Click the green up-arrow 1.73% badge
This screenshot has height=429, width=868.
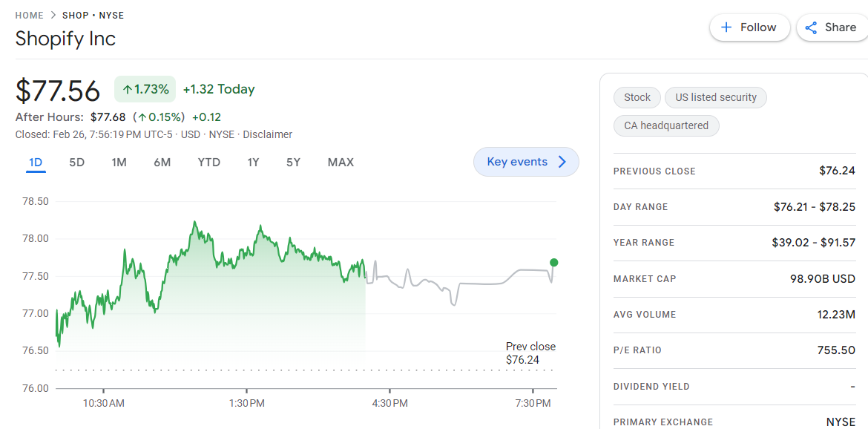click(145, 89)
